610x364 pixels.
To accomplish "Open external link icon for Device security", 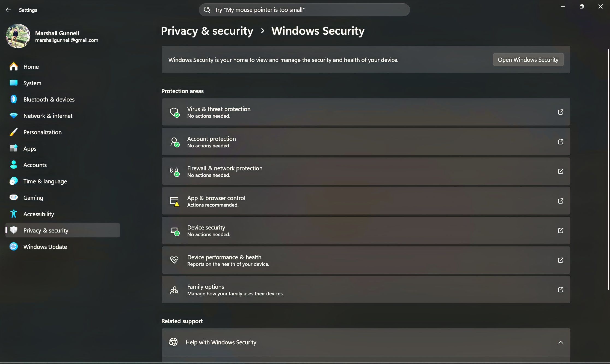I will pyautogui.click(x=561, y=230).
